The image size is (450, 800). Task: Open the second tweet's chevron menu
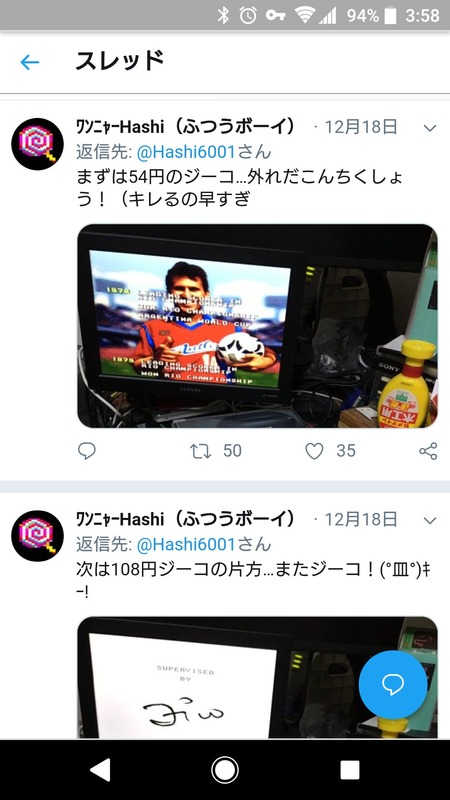[x=430, y=521]
